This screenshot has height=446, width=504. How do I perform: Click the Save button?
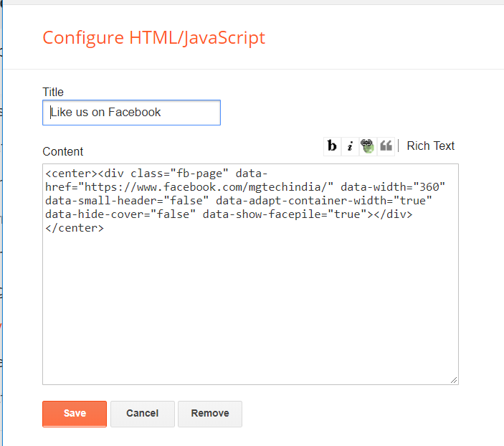point(75,413)
